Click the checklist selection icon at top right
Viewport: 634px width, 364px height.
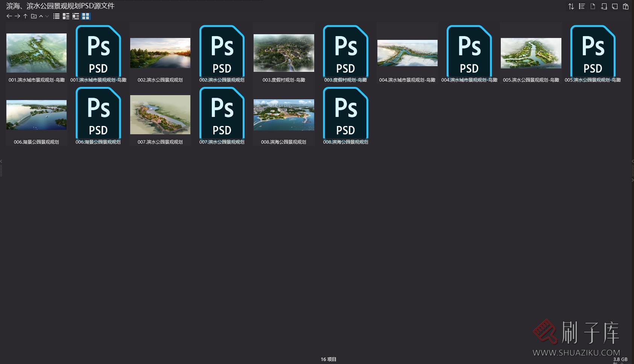point(582,6)
